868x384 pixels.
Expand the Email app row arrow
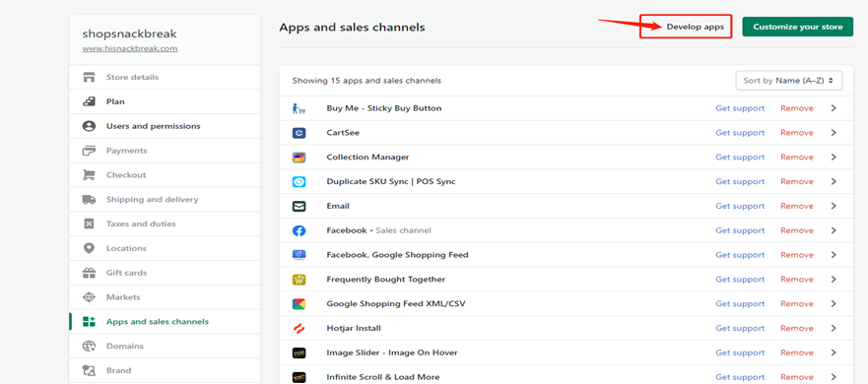[834, 206]
